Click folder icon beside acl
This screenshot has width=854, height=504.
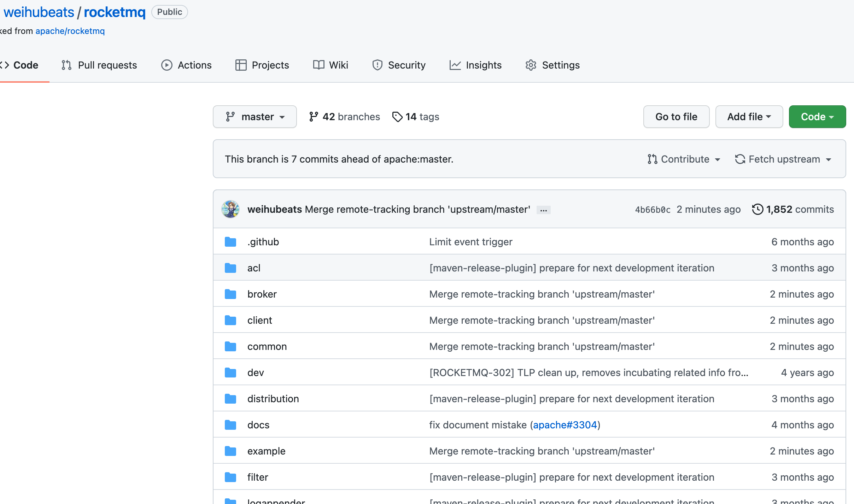[230, 268]
